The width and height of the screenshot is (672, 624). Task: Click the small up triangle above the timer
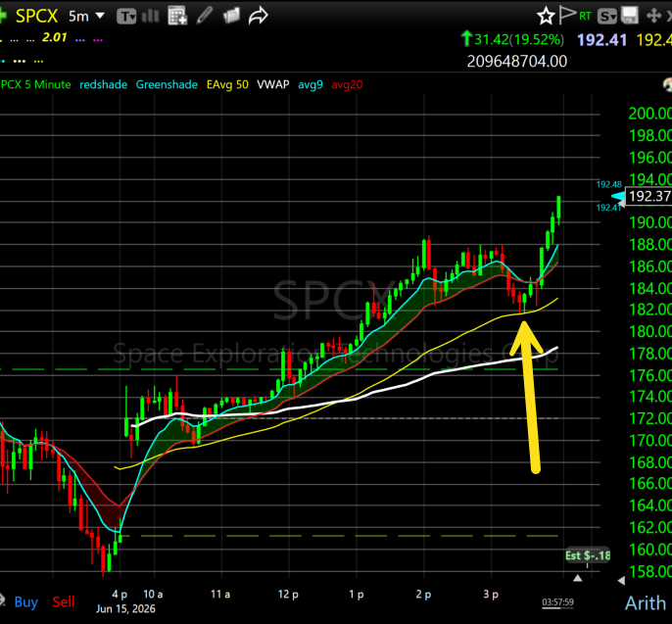(578, 578)
